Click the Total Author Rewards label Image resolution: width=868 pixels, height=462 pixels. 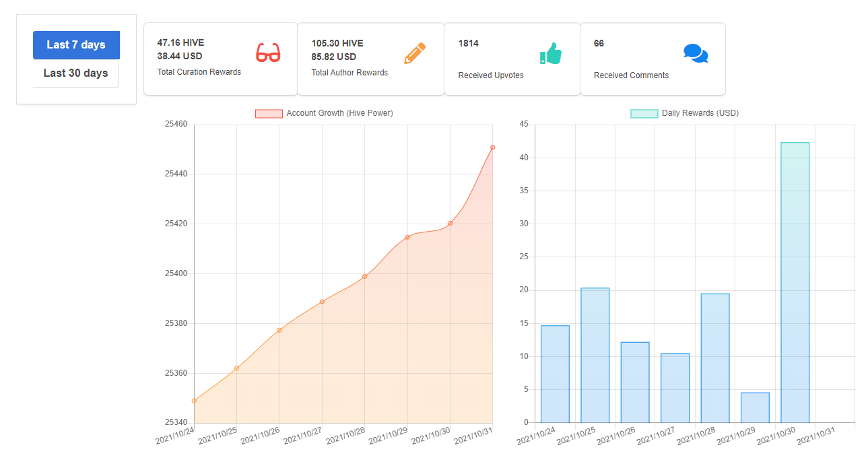point(349,73)
